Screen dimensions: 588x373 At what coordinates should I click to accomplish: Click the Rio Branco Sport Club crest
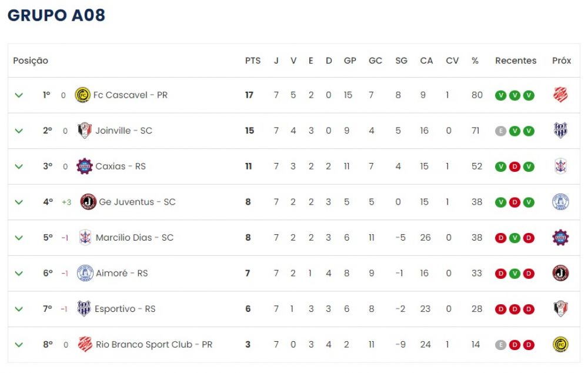pyautogui.click(x=85, y=344)
